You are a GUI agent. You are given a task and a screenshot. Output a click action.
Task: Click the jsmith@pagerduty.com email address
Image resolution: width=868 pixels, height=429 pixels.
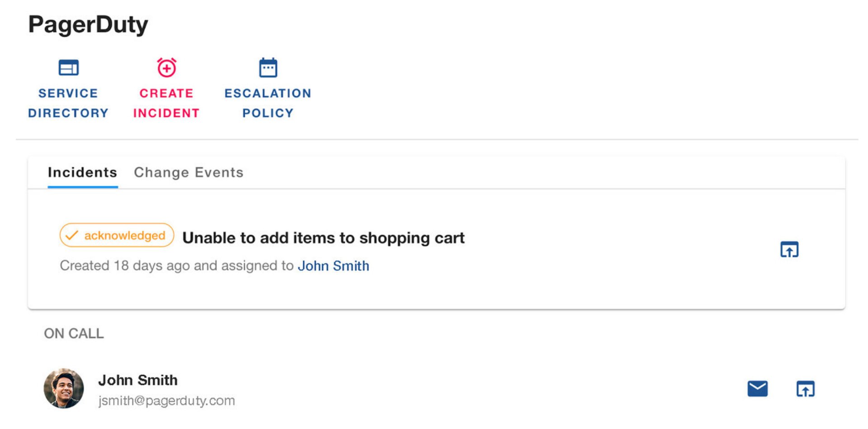tap(166, 401)
